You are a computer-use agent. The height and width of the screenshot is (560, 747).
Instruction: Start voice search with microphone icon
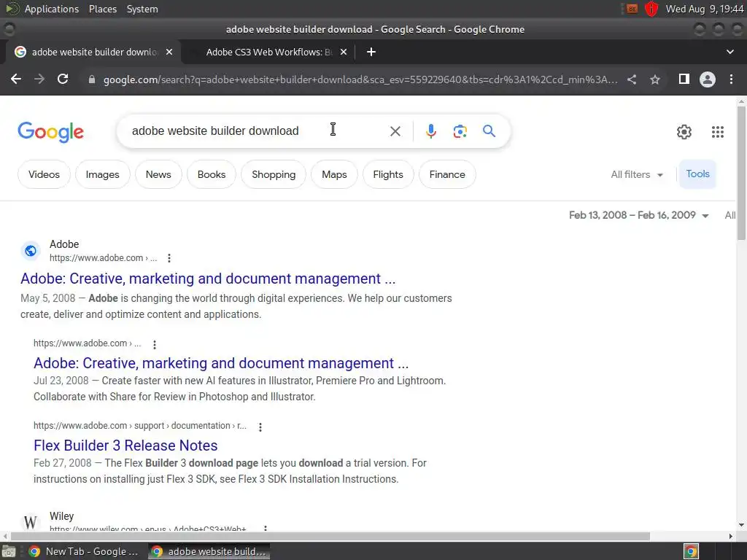point(431,131)
